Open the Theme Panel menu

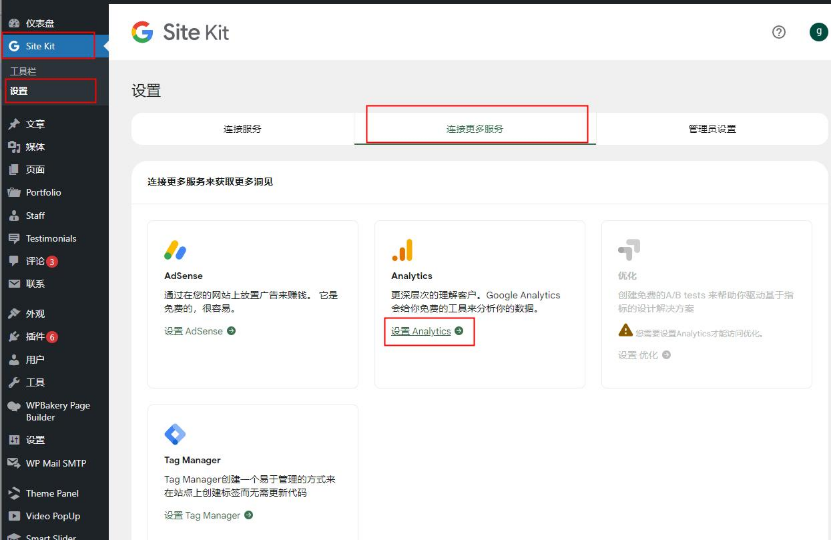coord(52,493)
